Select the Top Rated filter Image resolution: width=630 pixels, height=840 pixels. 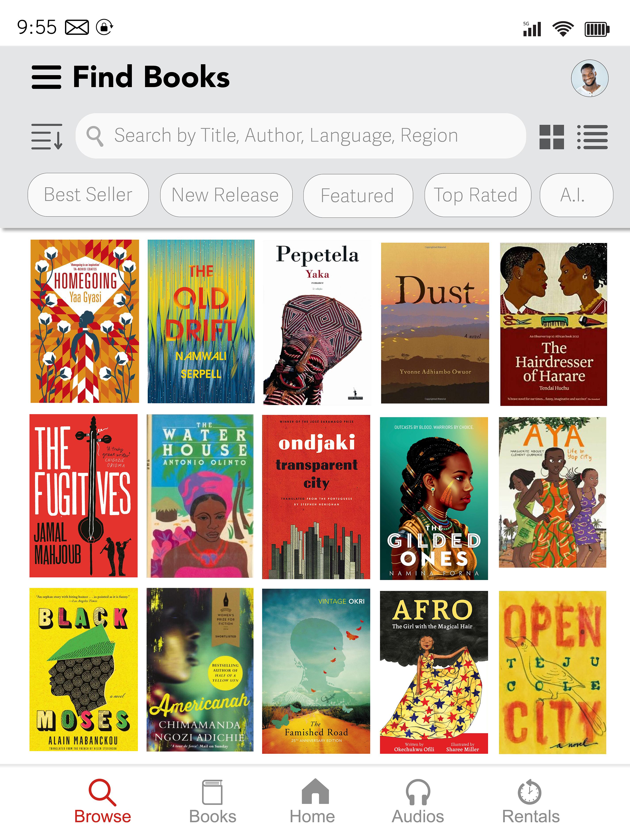(x=477, y=195)
